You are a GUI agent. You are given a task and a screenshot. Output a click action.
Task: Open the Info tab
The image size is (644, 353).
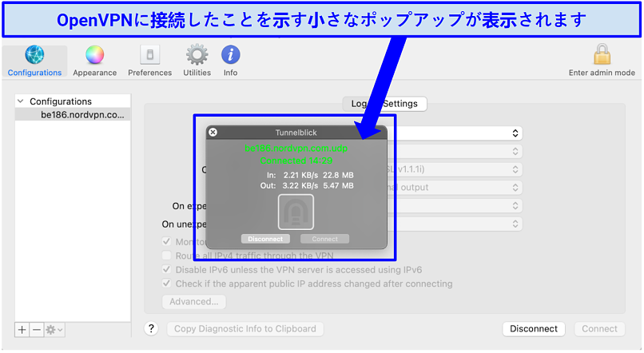click(230, 61)
